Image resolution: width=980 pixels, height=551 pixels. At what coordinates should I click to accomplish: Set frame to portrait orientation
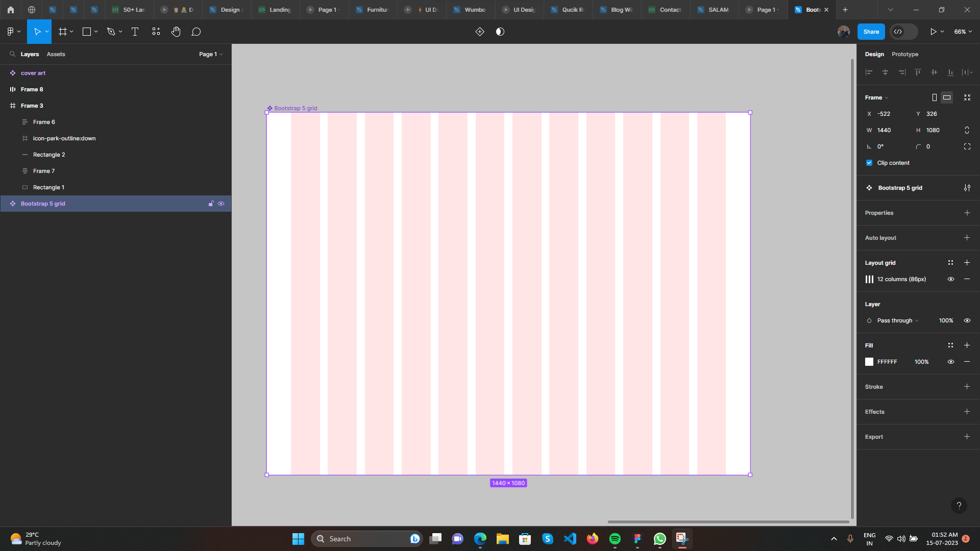click(x=934, y=97)
